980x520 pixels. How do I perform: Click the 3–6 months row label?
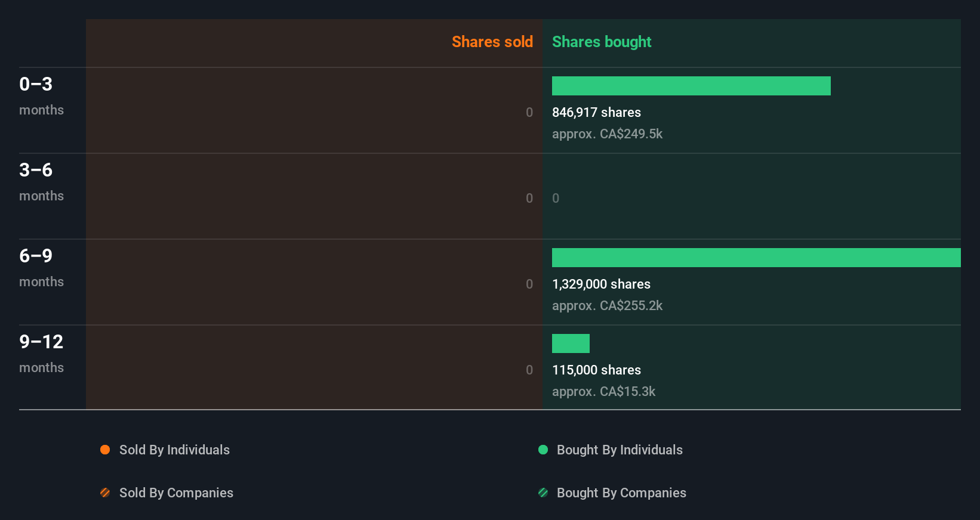pos(41,182)
